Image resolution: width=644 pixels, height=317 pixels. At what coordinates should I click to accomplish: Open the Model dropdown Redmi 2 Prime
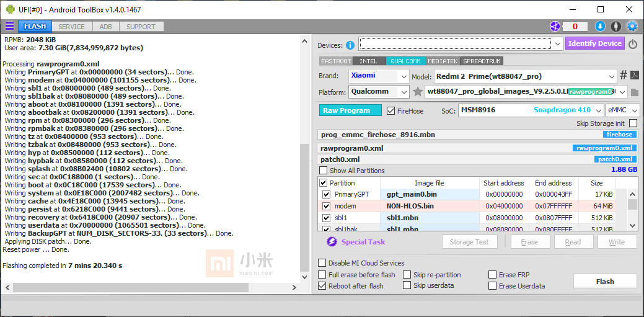click(612, 76)
